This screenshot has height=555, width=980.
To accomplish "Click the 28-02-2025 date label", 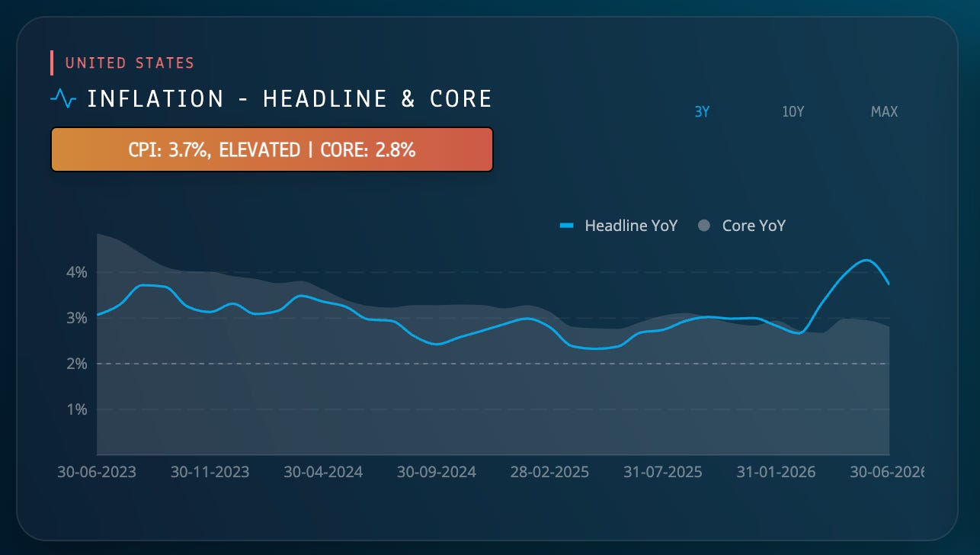I will click(x=549, y=472).
